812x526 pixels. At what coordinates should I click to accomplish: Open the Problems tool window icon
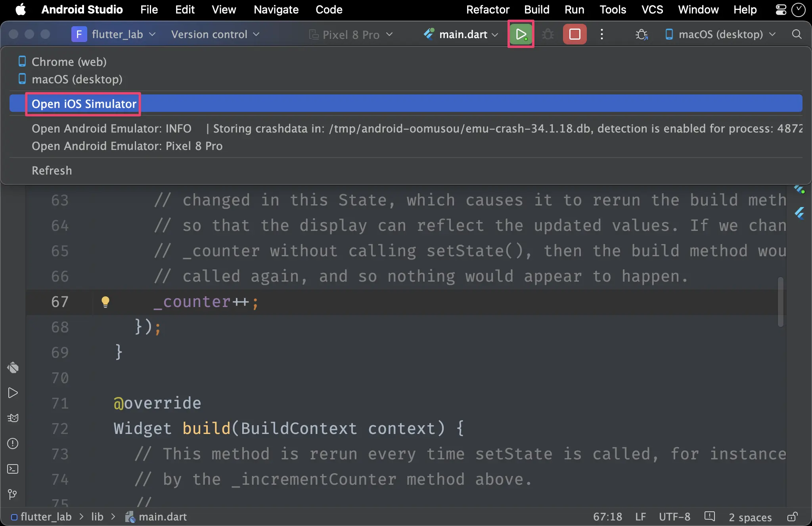pyautogui.click(x=13, y=443)
